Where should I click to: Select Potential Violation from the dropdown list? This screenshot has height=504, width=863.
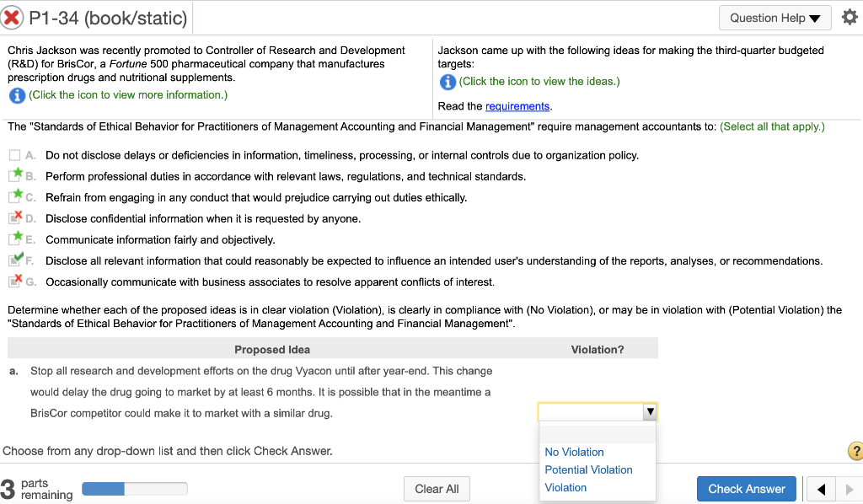point(588,469)
